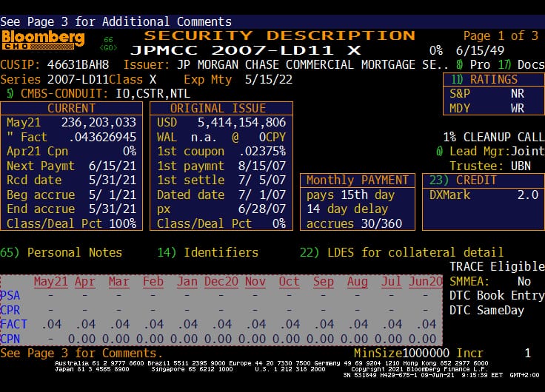This screenshot has height=392, width=545.
Task: Click the px date 6/28/07
Action: point(262,209)
